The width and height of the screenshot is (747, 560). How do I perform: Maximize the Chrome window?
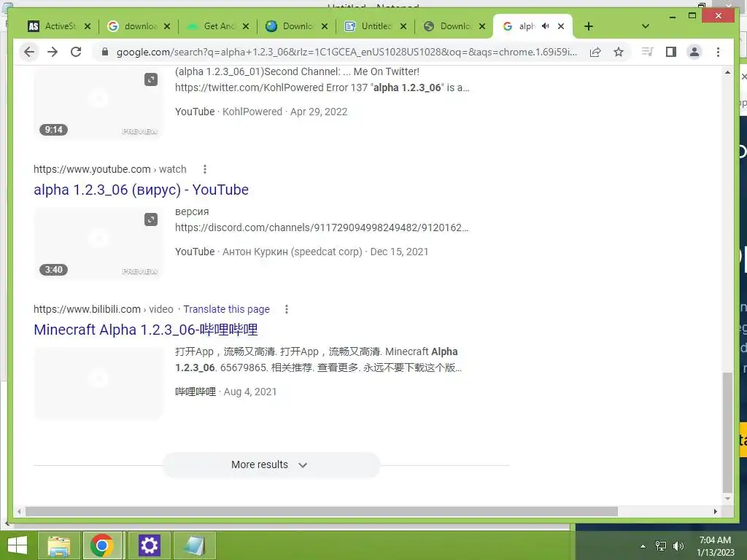tap(692, 16)
